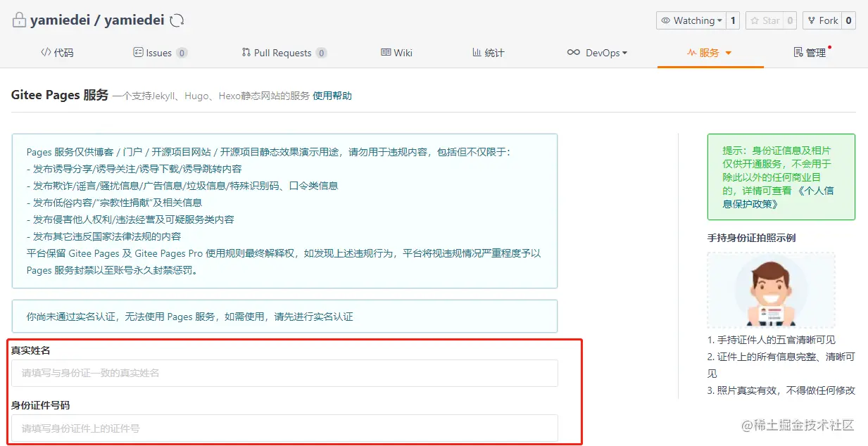Expand the DevOps dropdown menu
The height and width of the screenshot is (446, 868).
click(597, 53)
